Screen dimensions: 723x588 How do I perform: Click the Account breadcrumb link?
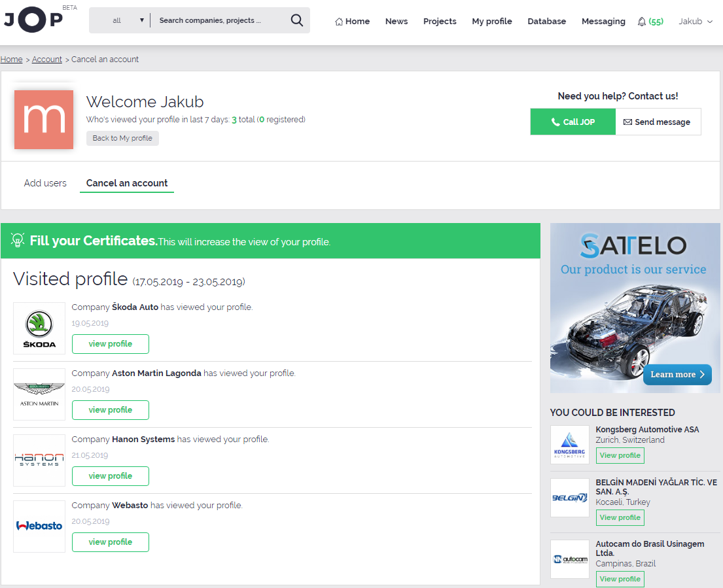point(47,59)
